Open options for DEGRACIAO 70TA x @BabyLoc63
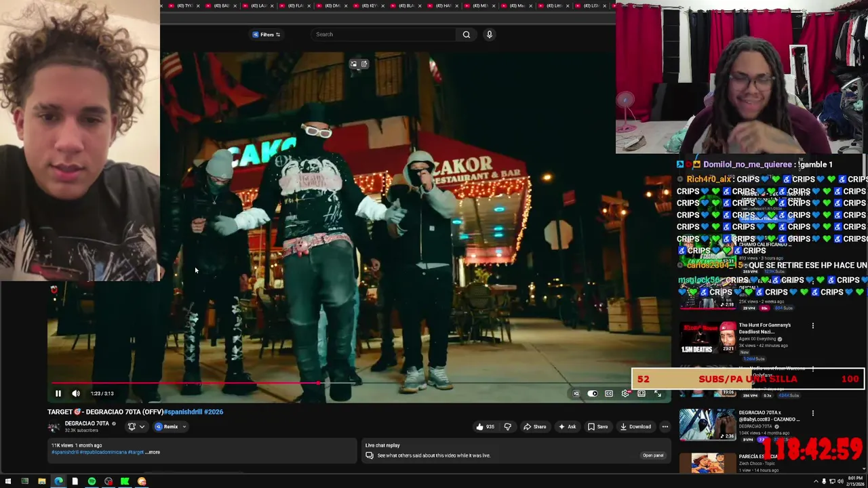The image size is (868, 488). 813,413
